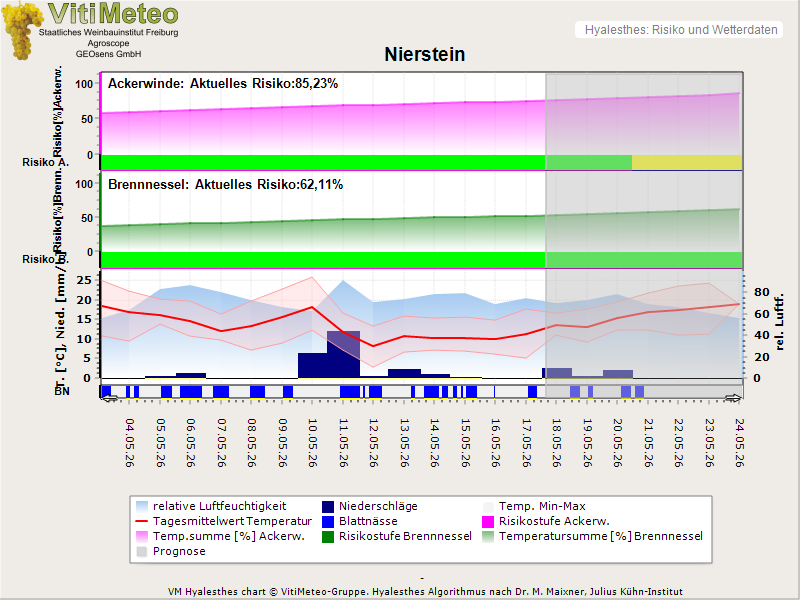Click the tallest precipitation bar on 11.05
Viewport: 800px width, 600px height.
(343, 355)
